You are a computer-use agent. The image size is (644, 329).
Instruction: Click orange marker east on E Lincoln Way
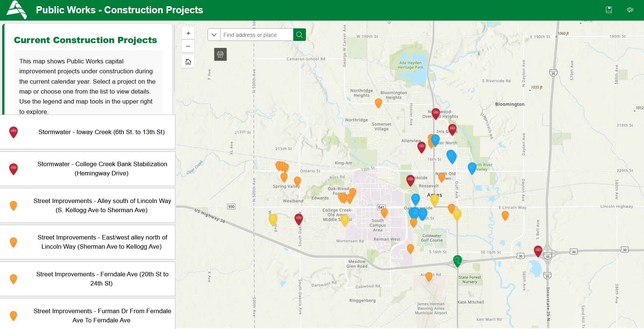505,216
